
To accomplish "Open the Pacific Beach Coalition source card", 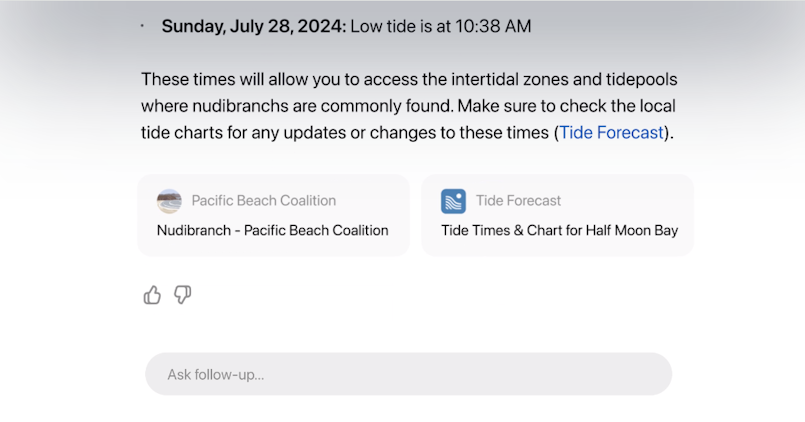I will point(274,215).
